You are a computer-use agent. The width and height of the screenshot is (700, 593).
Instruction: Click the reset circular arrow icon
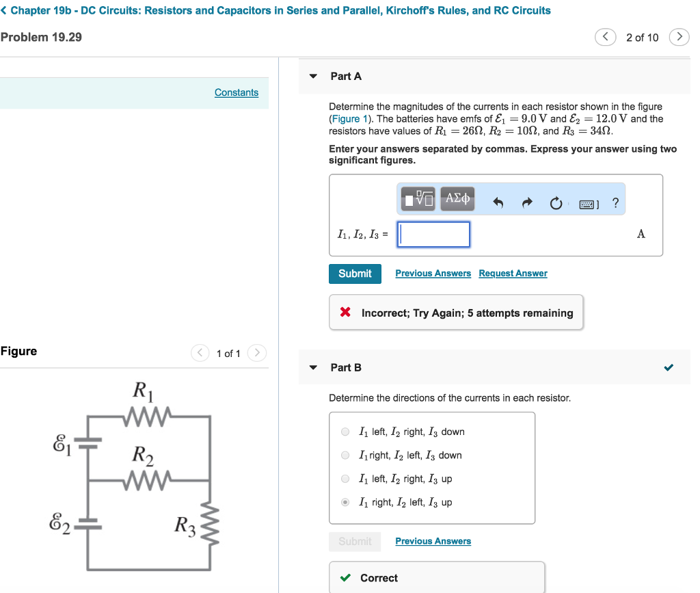point(556,203)
